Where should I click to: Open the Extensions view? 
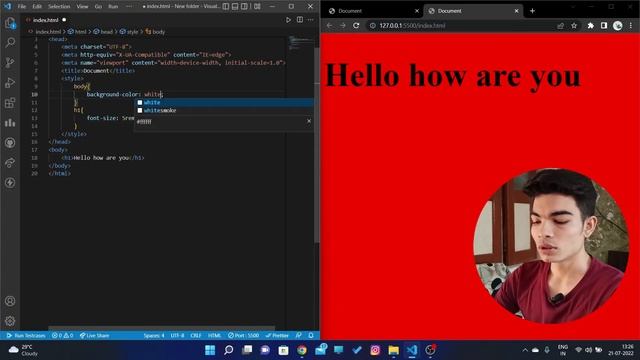(10, 102)
